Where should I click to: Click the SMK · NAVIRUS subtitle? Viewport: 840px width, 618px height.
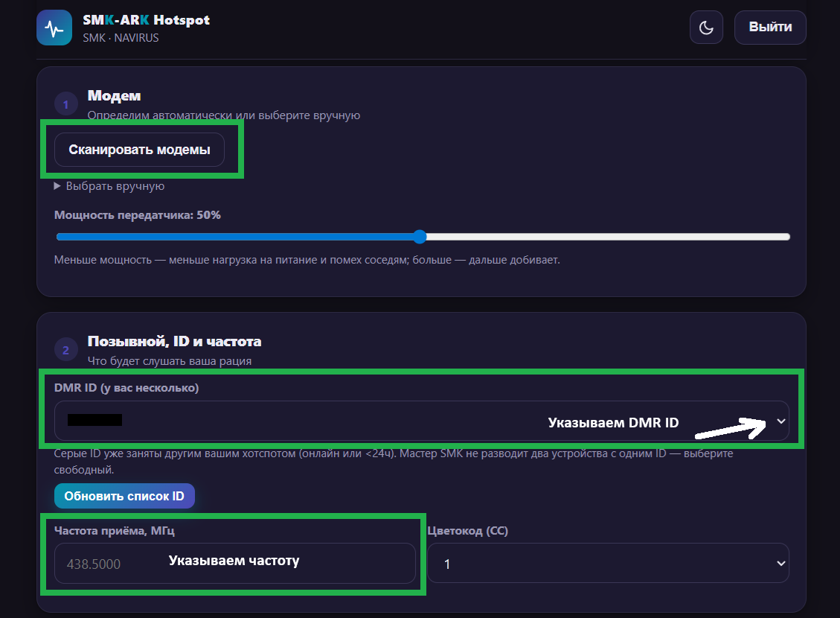point(121,38)
